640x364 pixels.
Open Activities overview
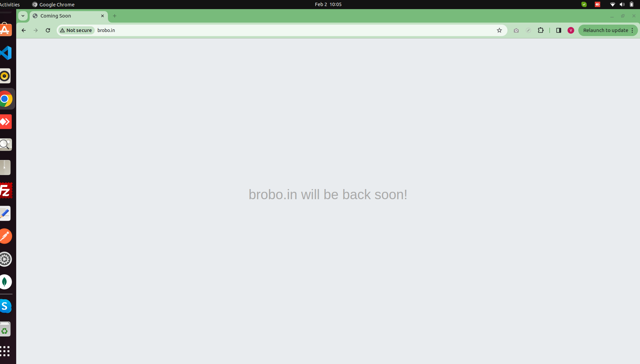point(10,4)
